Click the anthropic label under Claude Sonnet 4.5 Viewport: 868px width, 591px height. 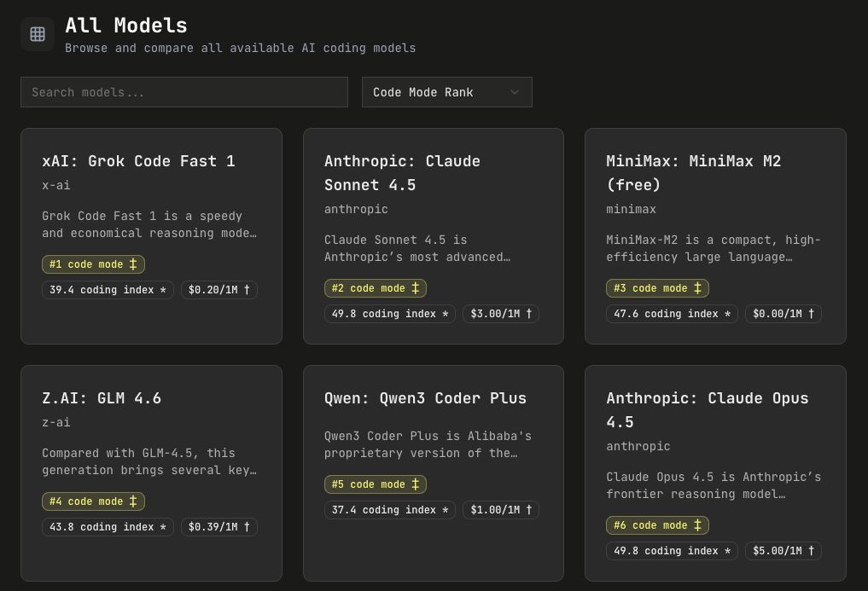[356, 209]
